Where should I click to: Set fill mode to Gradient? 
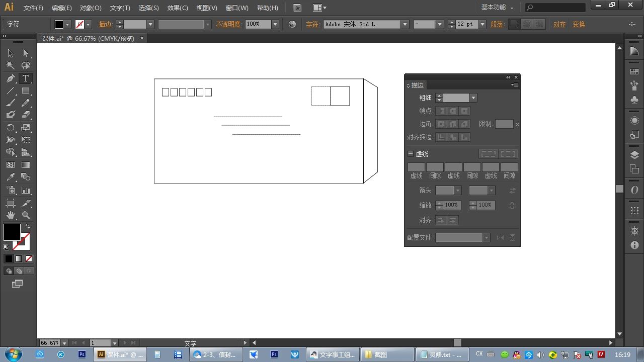[x=19, y=259]
